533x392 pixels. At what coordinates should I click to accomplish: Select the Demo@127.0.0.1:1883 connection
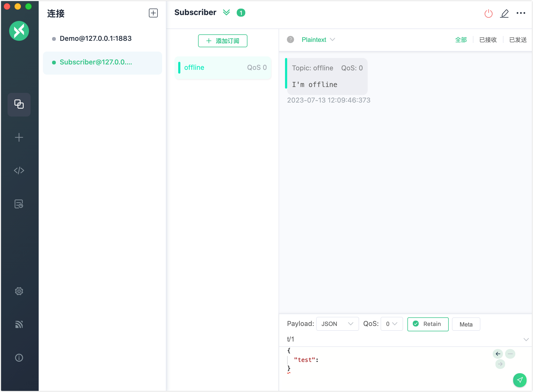point(96,39)
